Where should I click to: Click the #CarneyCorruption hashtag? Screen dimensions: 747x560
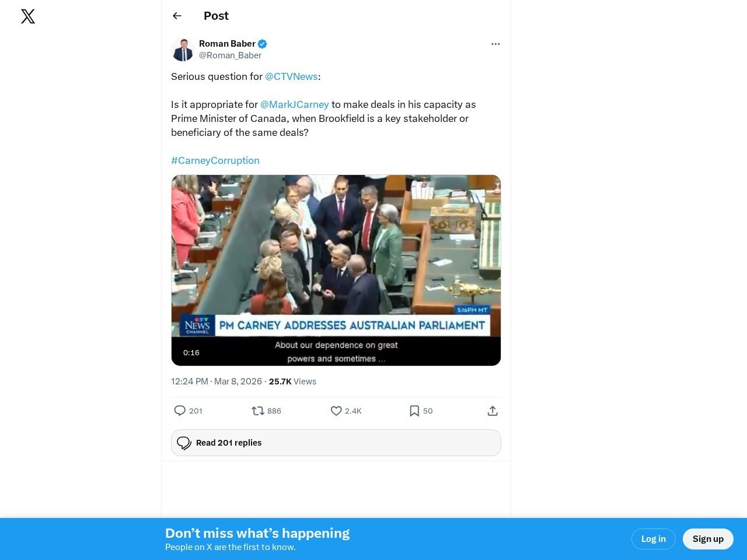[x=215, y=160]
